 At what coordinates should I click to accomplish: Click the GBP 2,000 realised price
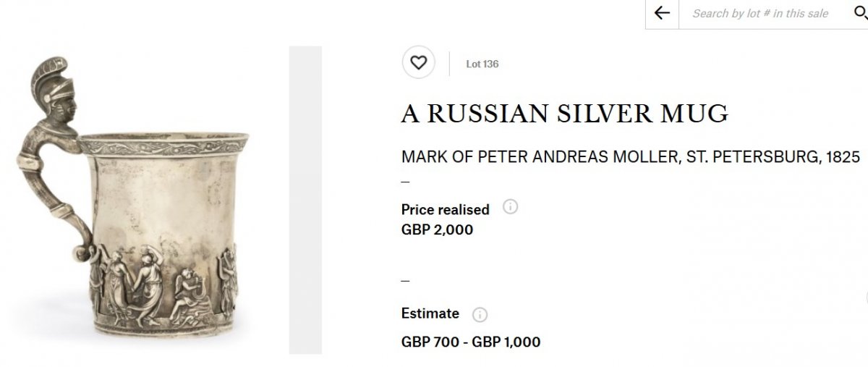[x=437, y=229]
